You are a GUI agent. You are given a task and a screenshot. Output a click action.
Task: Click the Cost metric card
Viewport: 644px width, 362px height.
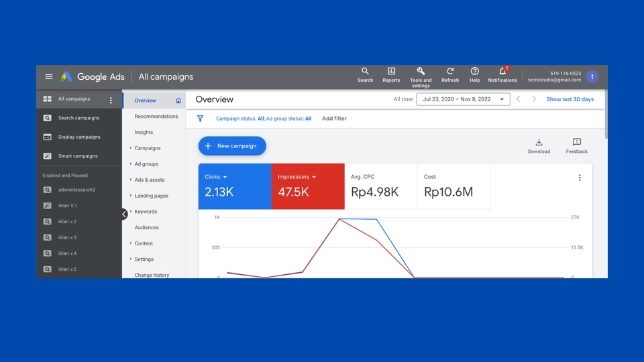[454, 186]
